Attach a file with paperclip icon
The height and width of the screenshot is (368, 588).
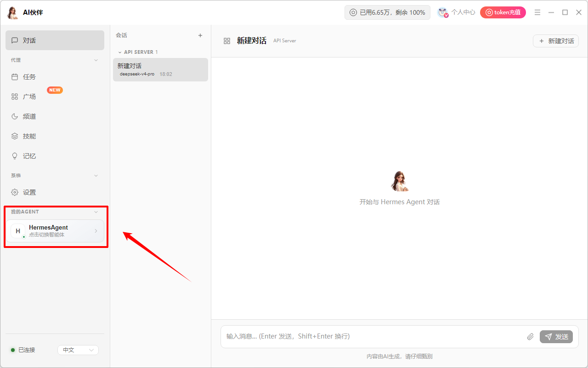pyautogui.click(x=530, y=337)
